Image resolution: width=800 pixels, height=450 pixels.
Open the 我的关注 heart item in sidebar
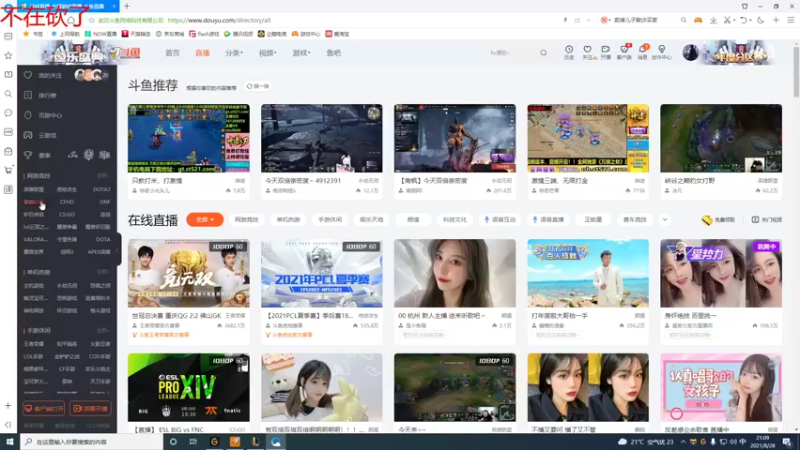pos(44,75)
